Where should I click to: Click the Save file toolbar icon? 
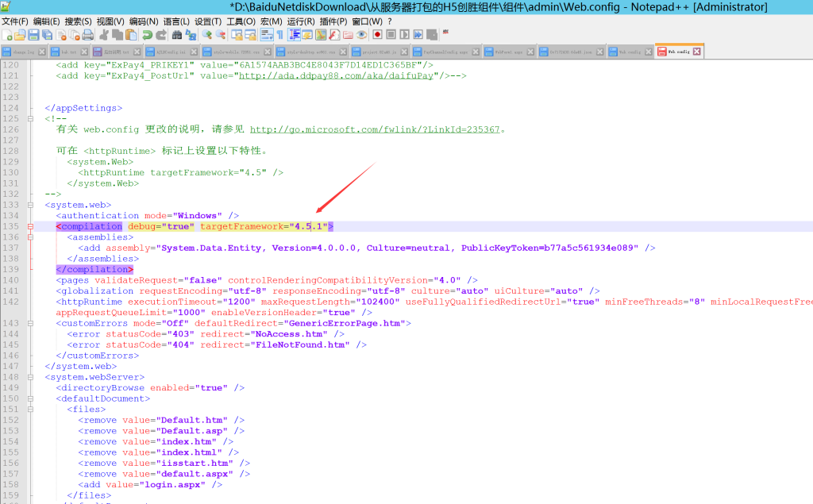pos(34,34)
